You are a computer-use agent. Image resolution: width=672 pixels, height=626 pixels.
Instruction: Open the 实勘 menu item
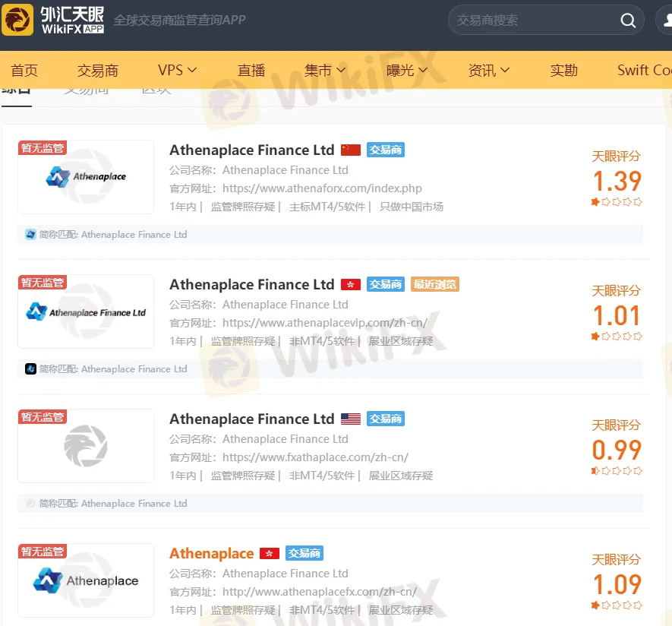[564, 70]
